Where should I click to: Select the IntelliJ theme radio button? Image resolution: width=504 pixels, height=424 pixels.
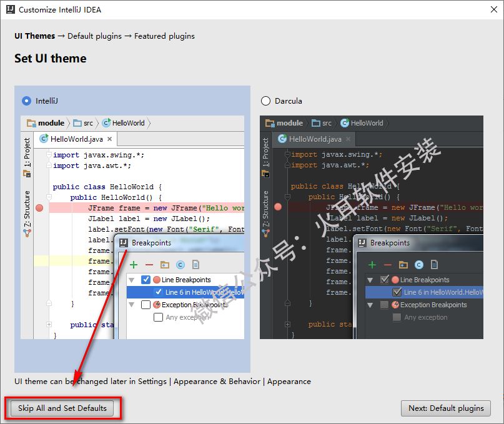point(26,101)
